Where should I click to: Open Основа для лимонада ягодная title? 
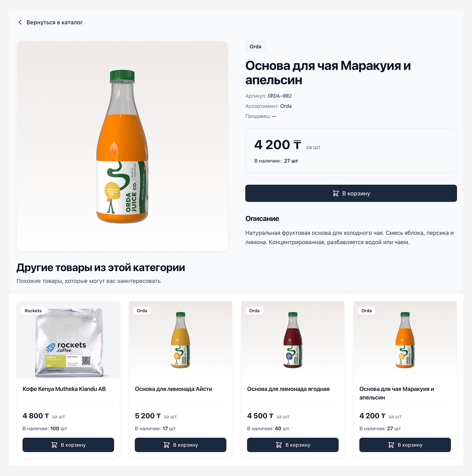tap(288, 389)
